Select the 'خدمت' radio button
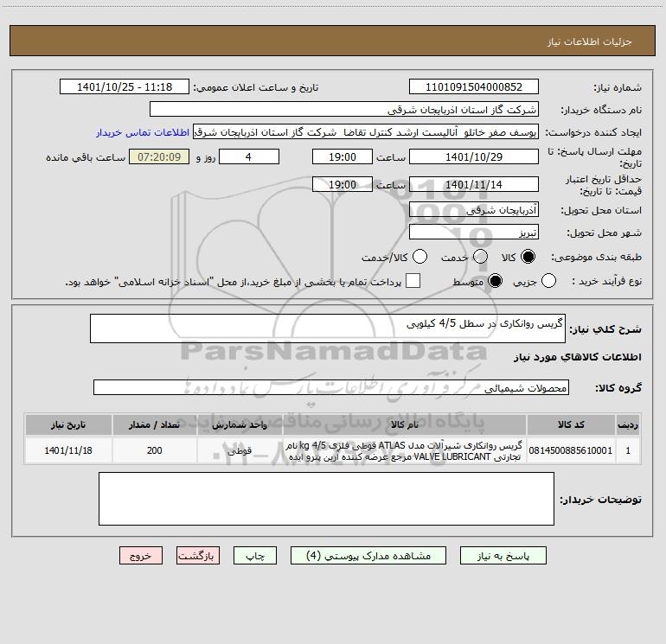Screen dimensions: 666x644 [480, 257]
